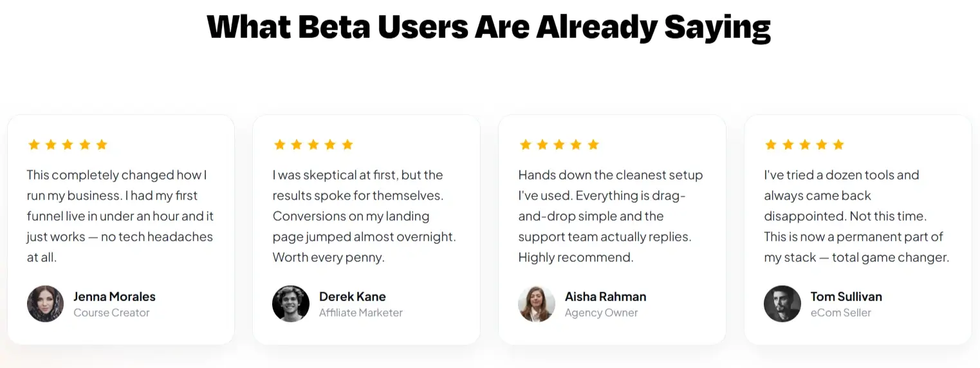Image resolution: width=980 pixels, height=368 pixels.
Task: Click the name Jenna Morales
Action: point(115,297)
